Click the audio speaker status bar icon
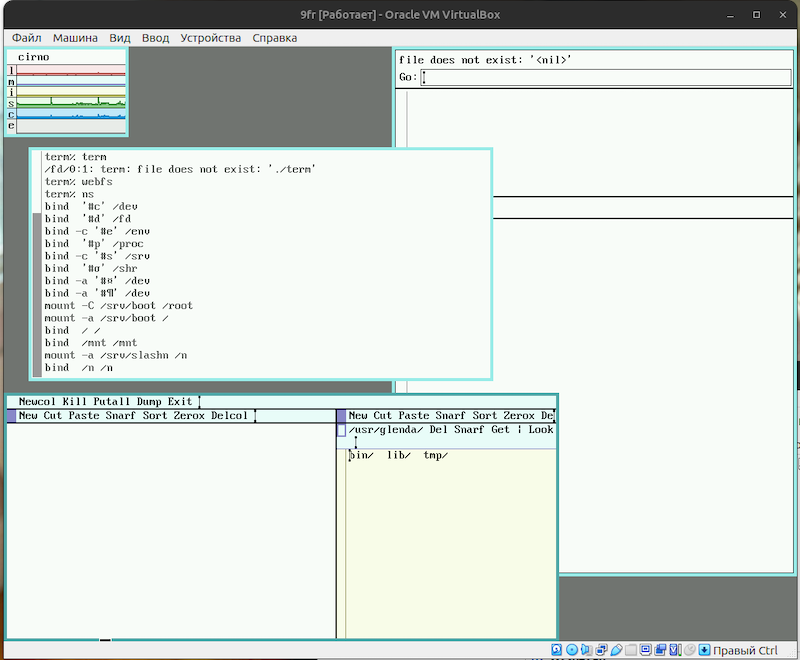This screenshot has height=660, width=800. tap(587, 650)
